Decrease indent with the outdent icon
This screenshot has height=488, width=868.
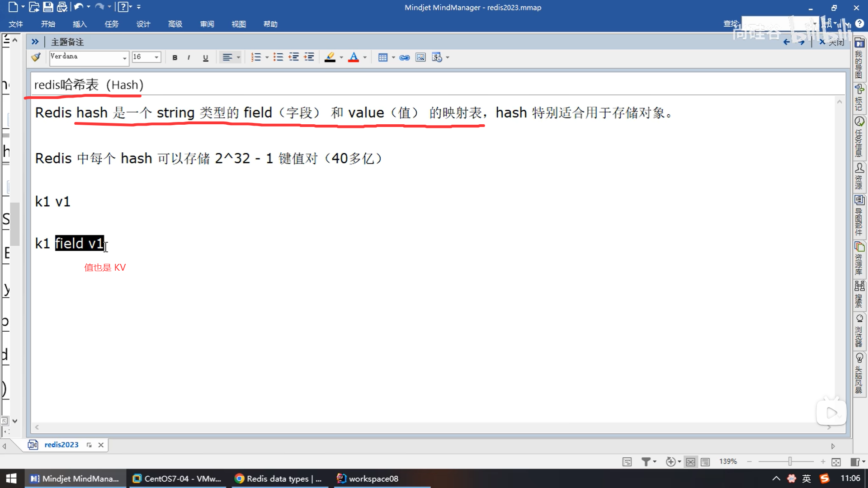coord(294,57)
